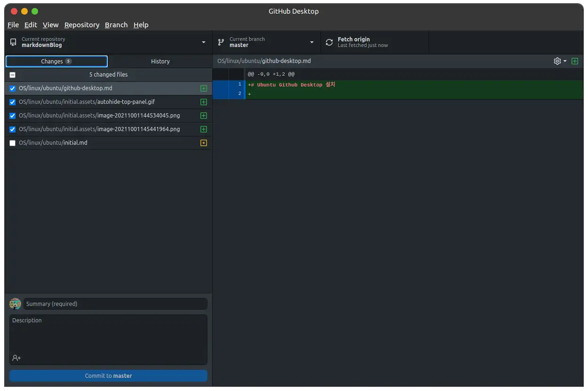Expand the Current branch dropdown arrow
This screenshot has width=588, height=391.
(312, 42)
